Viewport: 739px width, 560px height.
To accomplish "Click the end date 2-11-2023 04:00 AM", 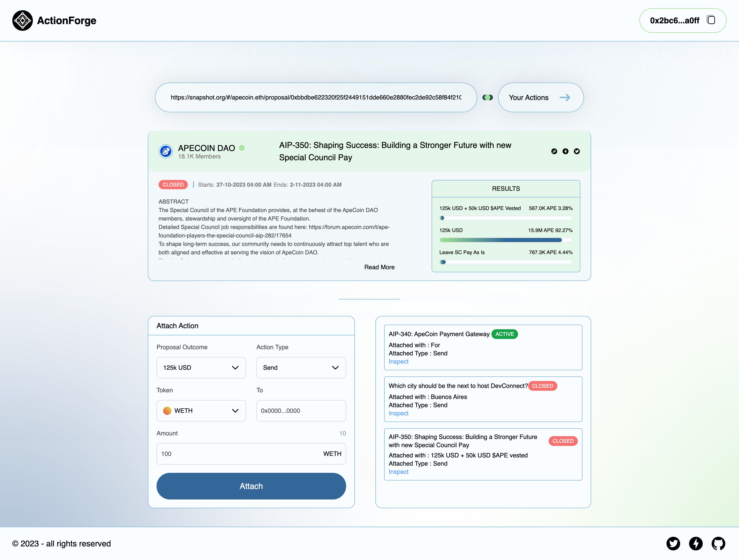I will (316, 185).
